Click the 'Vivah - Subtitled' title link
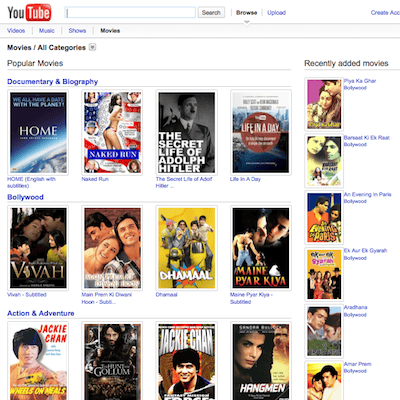This screenshot has width=400, height=400. 27,295
